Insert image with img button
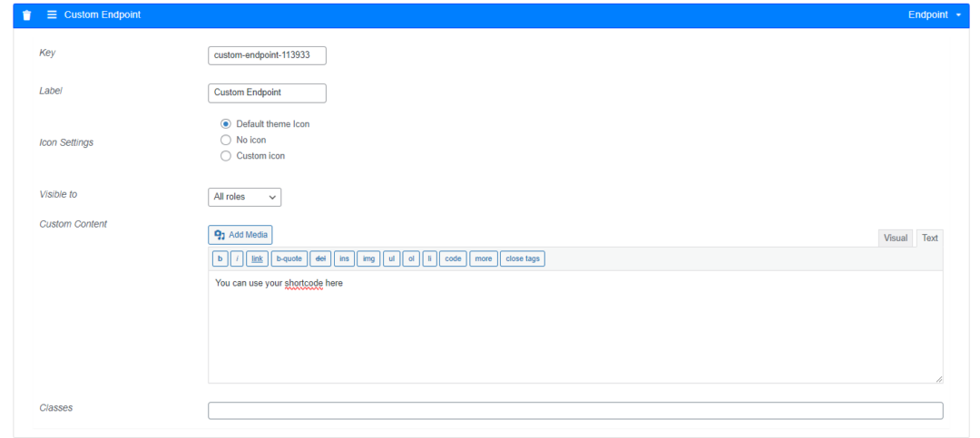Screen dimensions: 980x438 (x=368, y=258)
